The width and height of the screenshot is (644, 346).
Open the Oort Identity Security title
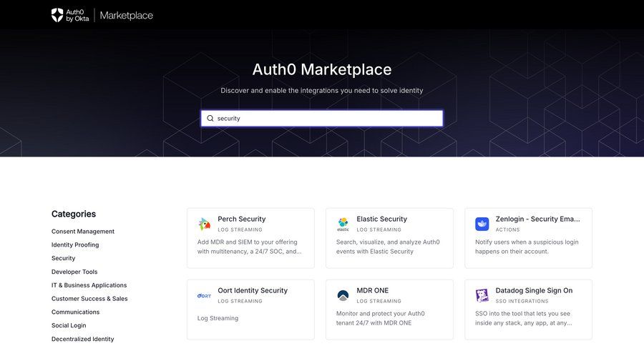(x=253, y=290)
